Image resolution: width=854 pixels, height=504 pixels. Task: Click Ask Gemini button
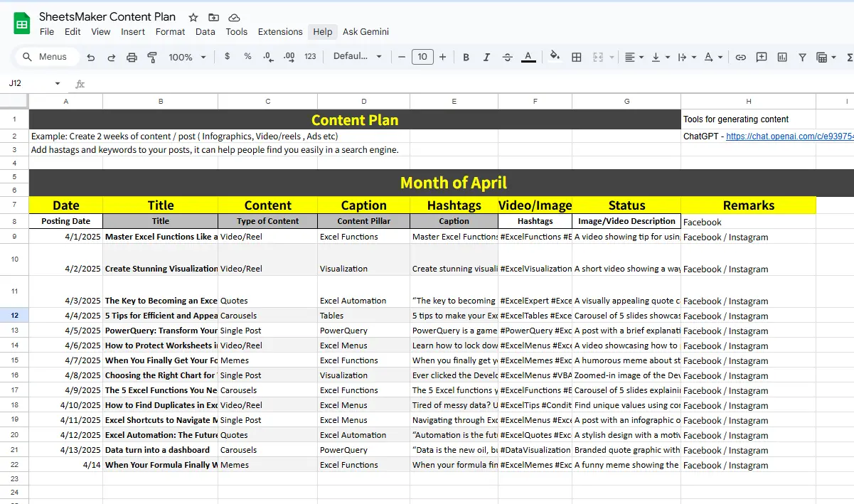point(365,32)
